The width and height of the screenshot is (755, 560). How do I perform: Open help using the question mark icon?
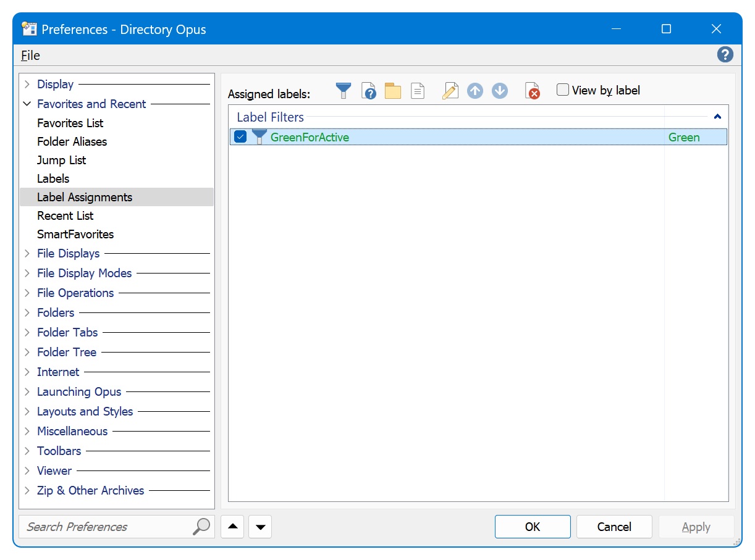click(x=725, y=54)
